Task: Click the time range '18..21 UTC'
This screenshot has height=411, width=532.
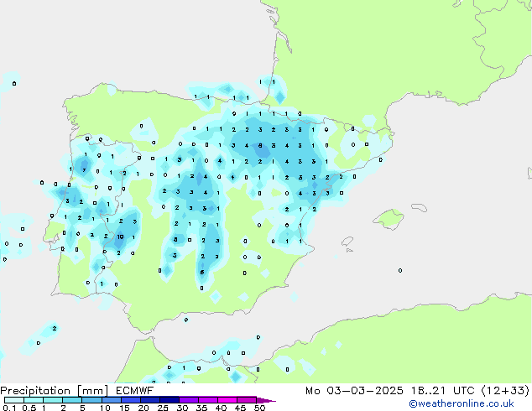Action: (x=442, y=391)
